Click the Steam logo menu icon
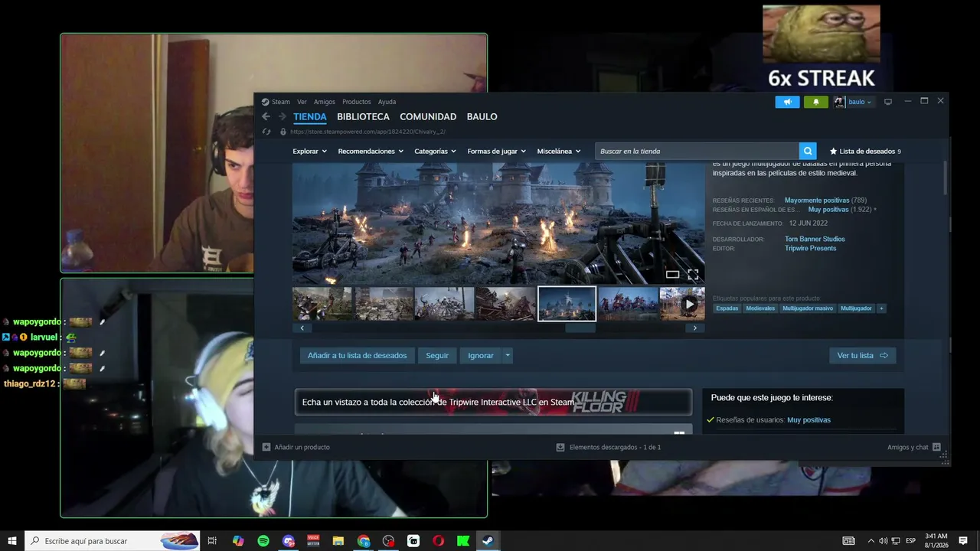Image resolution: width=980 pixels, height=551 pixels. pos(265,102)
